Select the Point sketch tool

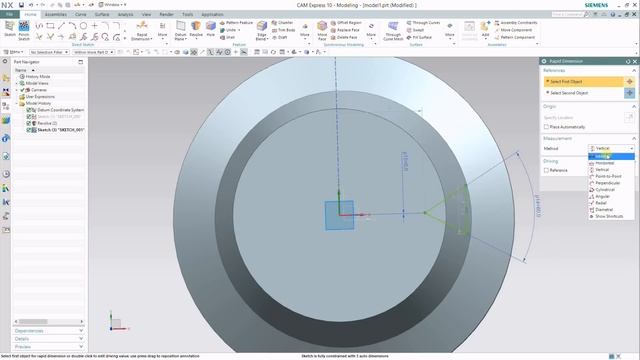(94, 26)
